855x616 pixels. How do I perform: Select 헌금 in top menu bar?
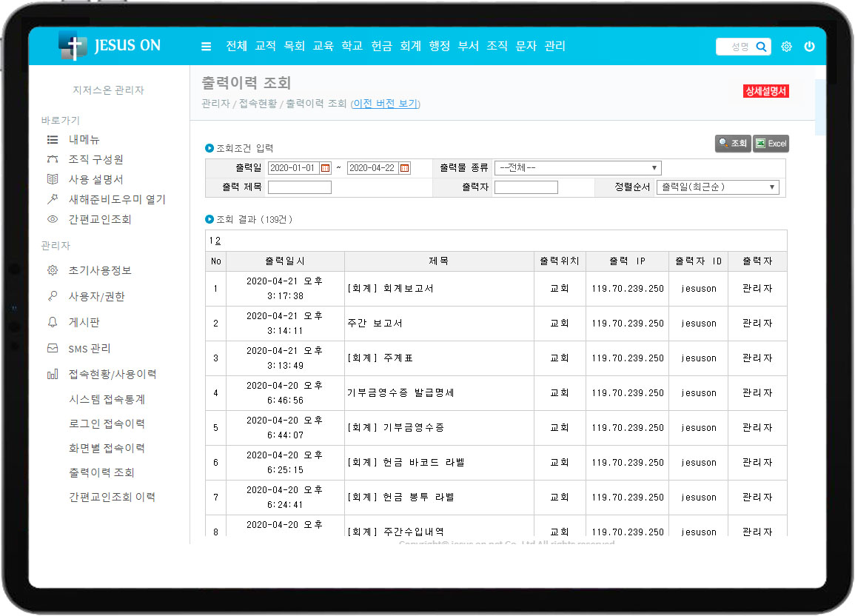coord(381,46)
